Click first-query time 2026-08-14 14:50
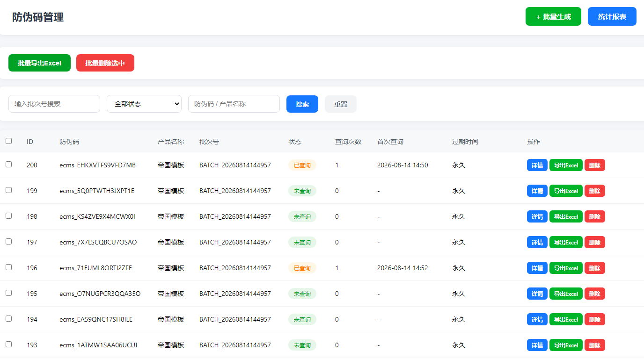 [x=402, y=165]
